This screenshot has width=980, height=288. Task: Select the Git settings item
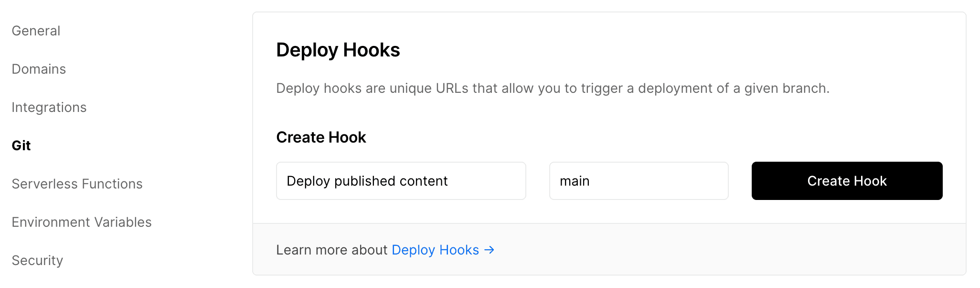pos(21,145)
